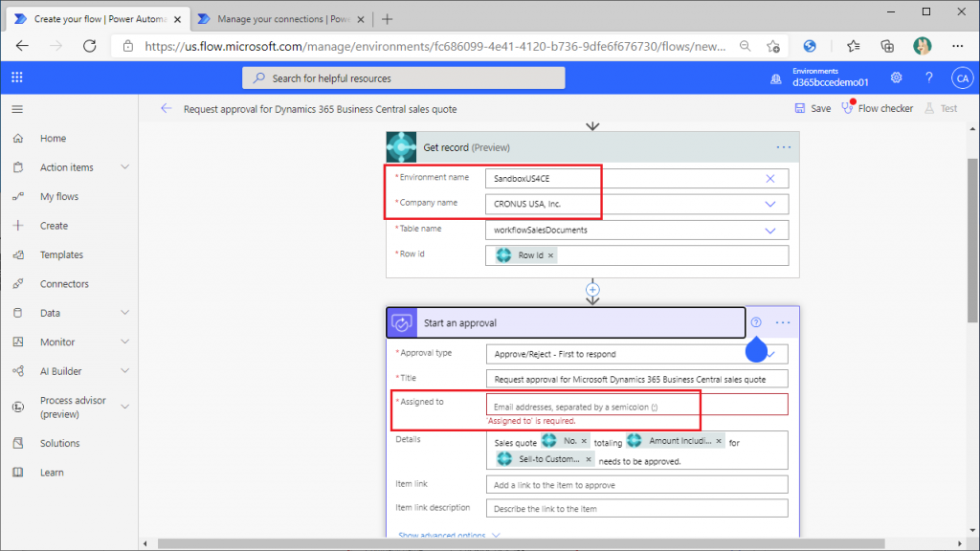The height and width of the screenshot is (551, 980).
Task: Click the Start an approval help icon
Action: coord(757,322)
